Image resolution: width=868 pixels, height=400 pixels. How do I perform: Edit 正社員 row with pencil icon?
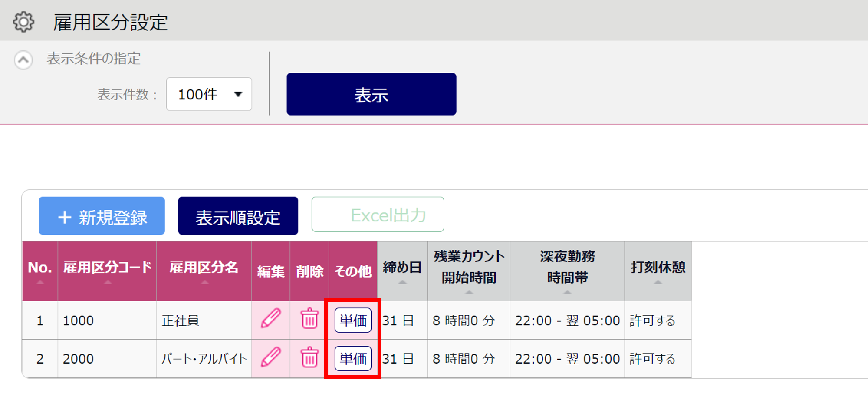[271, 319]
